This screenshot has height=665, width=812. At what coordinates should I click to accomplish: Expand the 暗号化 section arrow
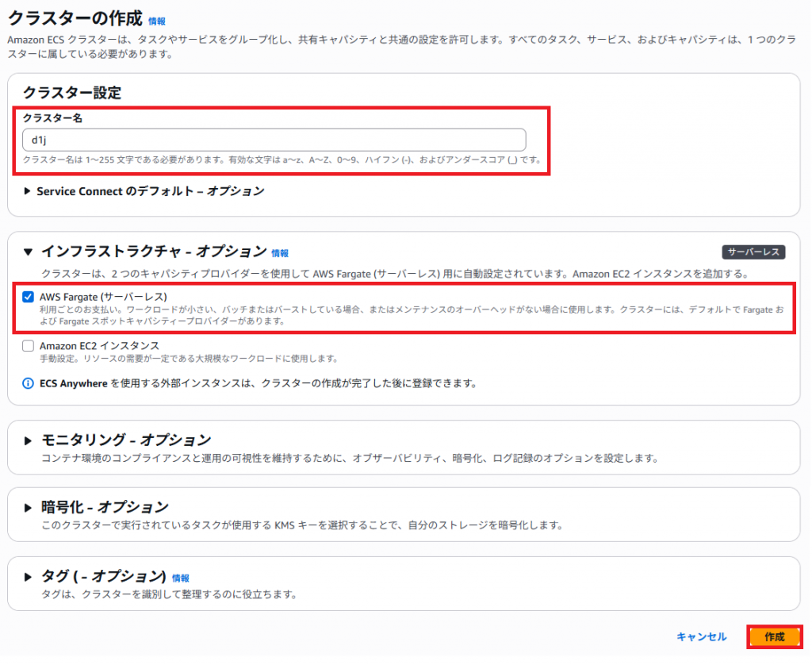29,507
